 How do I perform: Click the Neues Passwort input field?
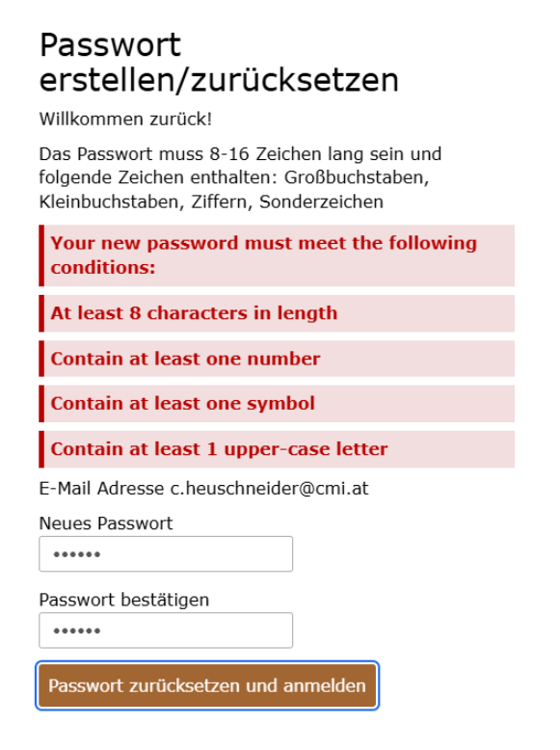coord(166,554)
